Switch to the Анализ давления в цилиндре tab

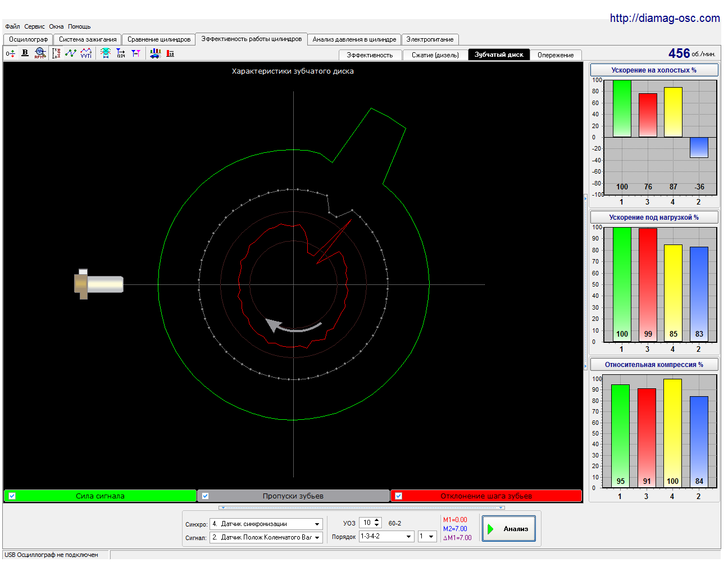(x=354, y=39)
